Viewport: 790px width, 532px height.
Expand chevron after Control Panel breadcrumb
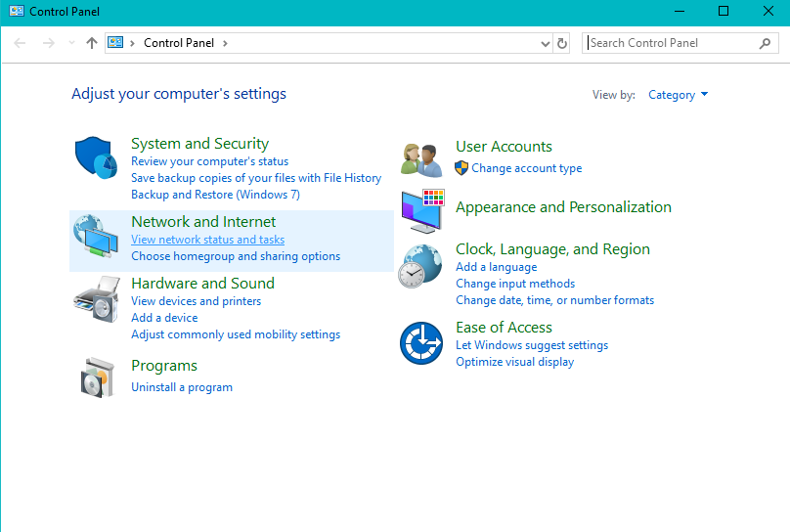pyautogui.click(x=225, y=43)
